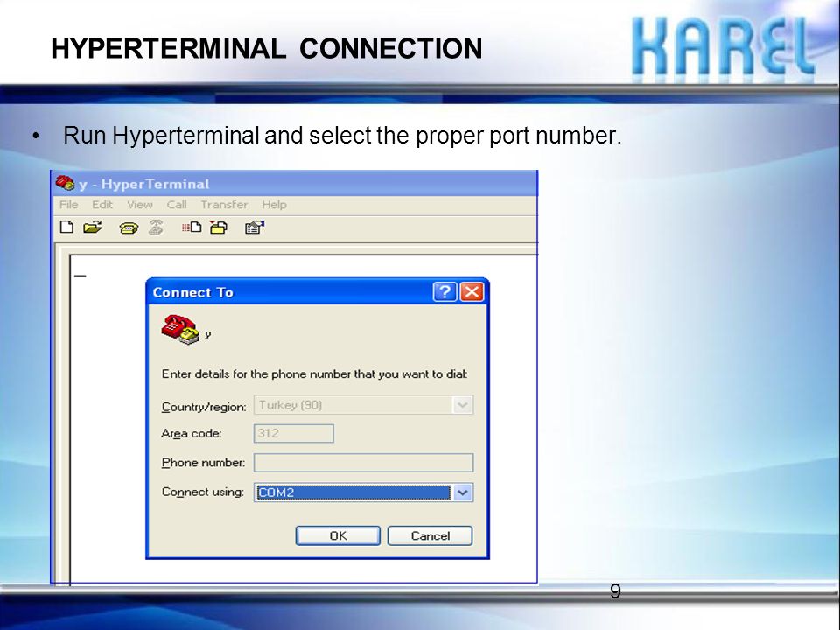Click the 'Enter details for the phone number' text
Screen dimensions: 840x630
coord(314,374)
